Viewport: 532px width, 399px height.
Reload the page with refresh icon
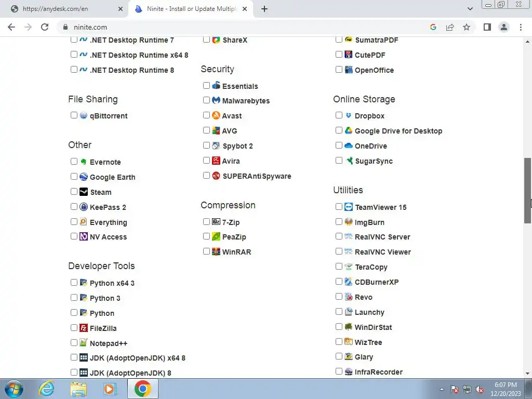click(x=45, y=27)
